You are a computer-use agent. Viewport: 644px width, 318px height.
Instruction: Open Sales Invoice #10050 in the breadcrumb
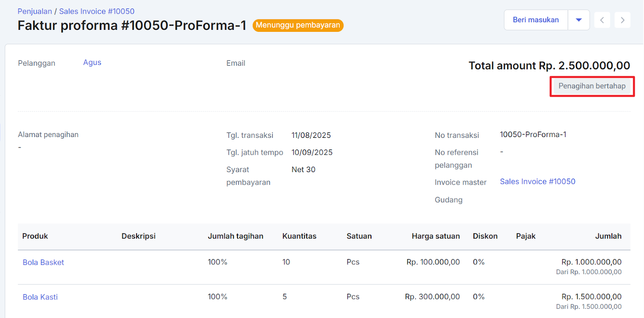(x=97, y=11)
